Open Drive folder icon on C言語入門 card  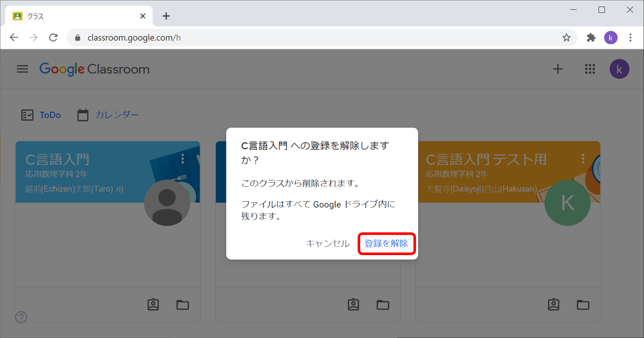click(183, 305)
